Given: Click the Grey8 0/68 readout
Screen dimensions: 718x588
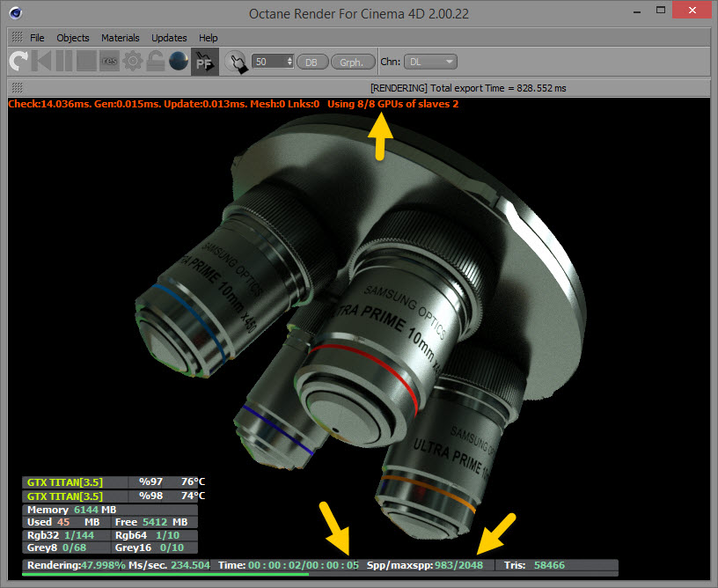Looking at the screenshot, I should [x=66, y=548].
